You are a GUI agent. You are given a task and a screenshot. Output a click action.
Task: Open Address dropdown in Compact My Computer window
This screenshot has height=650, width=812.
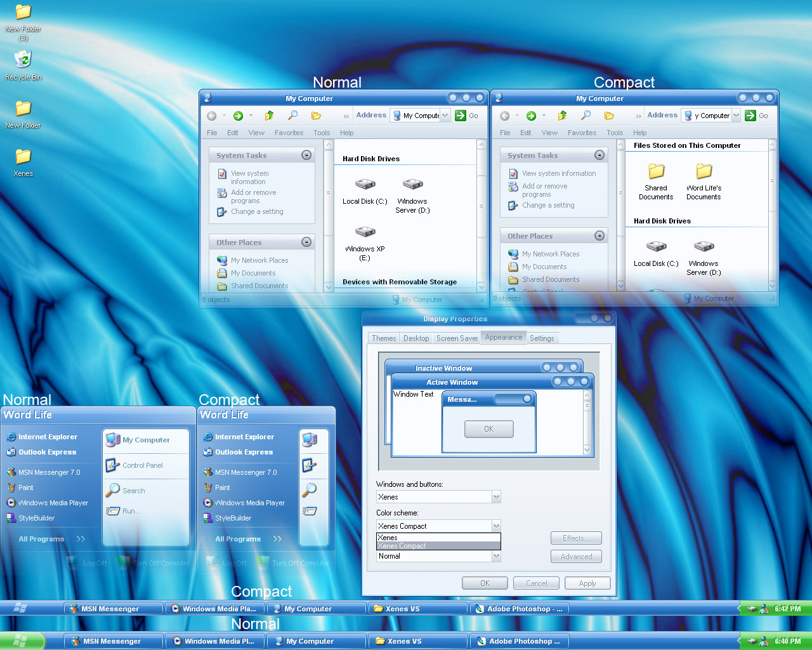(736, 116)
